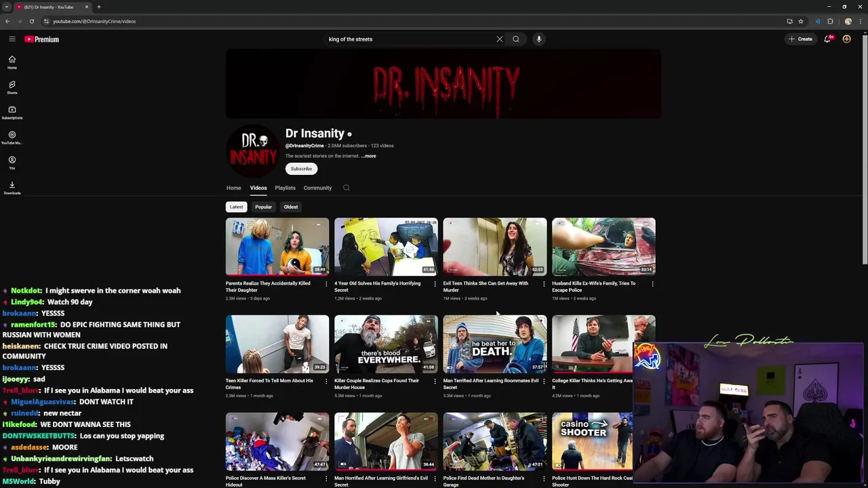Expand channel description with more link

pyautogui.click(x=368, y=156)
